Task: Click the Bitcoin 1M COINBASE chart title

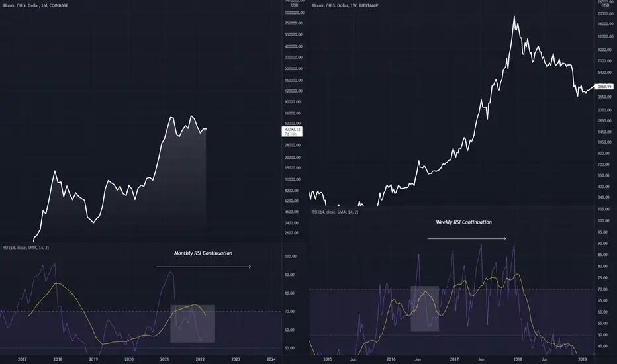Action: click(x=35, y=5)
